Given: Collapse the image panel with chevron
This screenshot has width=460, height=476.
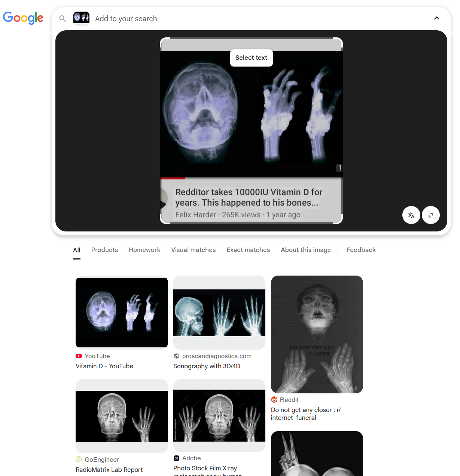Looking at the screenshot, I should (436, 18).
